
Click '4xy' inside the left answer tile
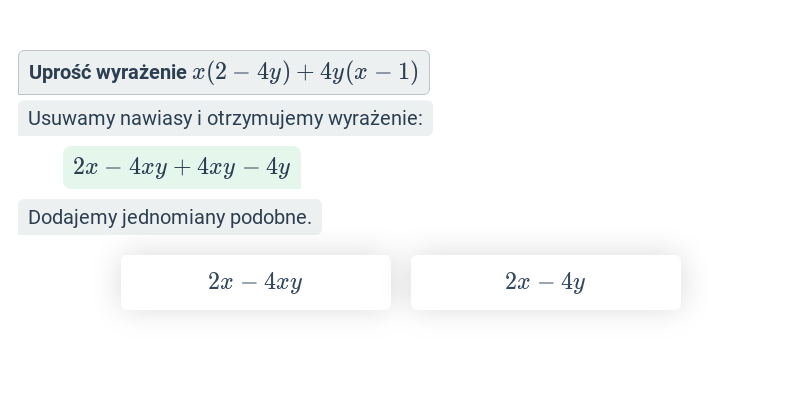[x=283, y=282]
